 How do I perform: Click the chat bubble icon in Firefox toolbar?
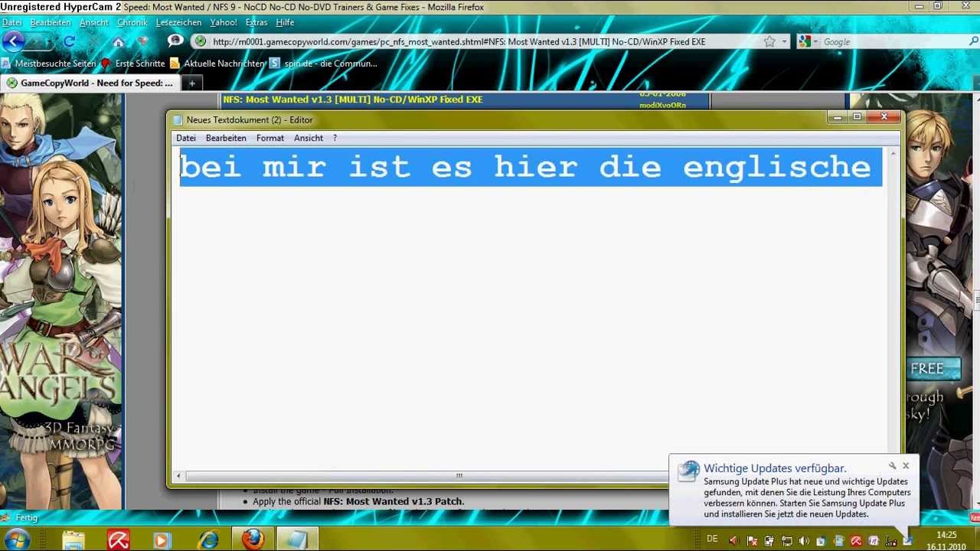[175, 41]
